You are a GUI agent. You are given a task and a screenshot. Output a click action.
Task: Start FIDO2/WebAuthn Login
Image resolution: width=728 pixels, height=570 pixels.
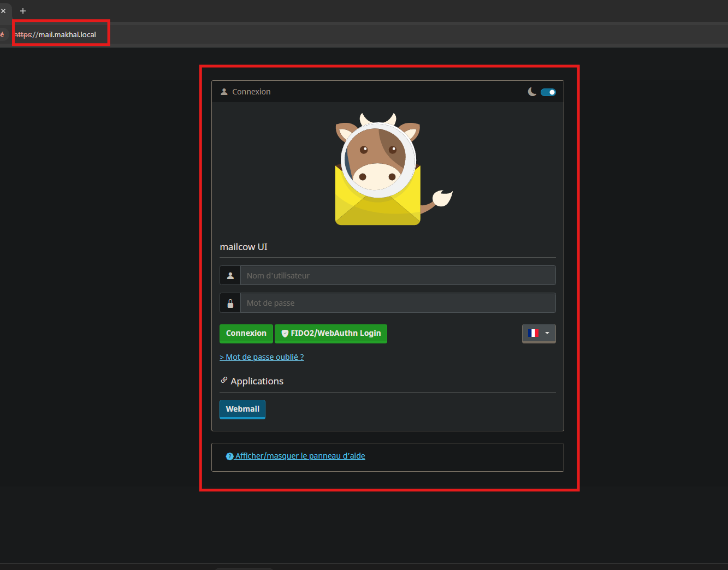pos(331,334)
